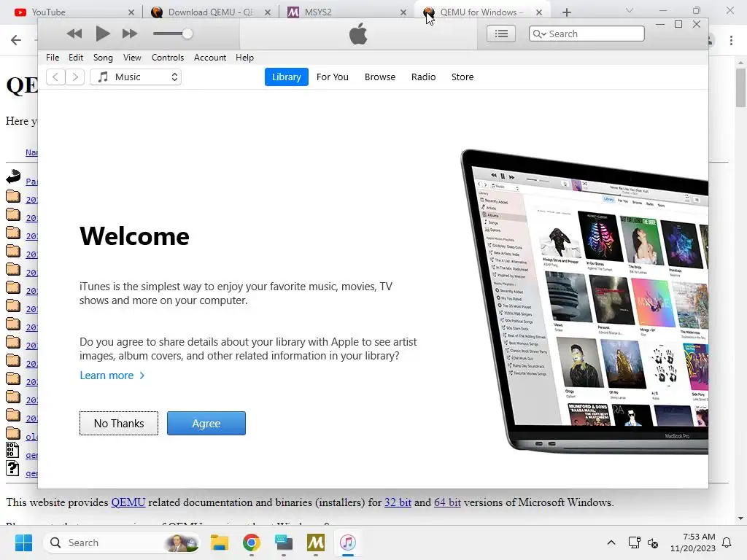Image resolution: width=747 pixels, height=560 pixels.
Task: Open Google Chrome from the taskbar
Action: pos(252,542)
